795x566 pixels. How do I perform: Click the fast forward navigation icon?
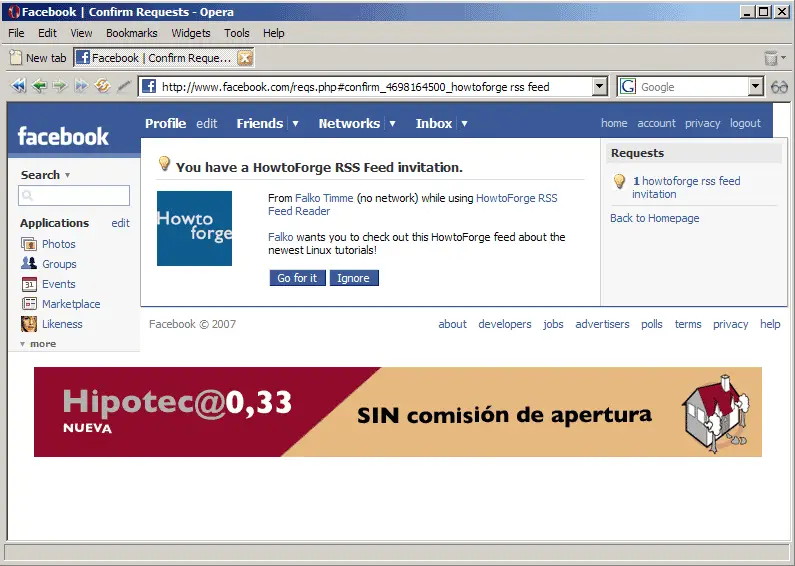[x=81, y=86]
